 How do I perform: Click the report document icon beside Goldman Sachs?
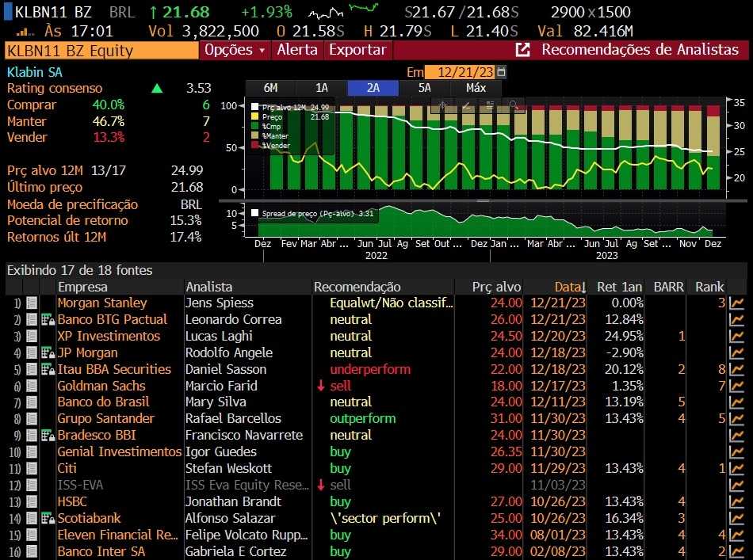coord(32,386)
